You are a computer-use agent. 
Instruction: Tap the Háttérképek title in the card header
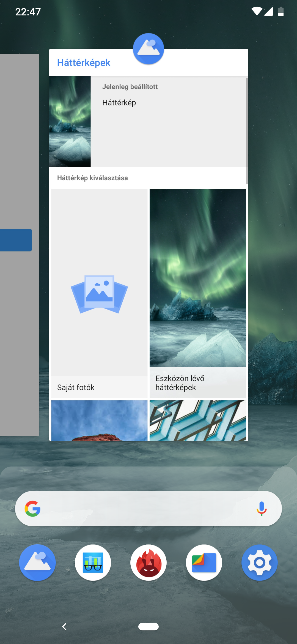point(84,63)
